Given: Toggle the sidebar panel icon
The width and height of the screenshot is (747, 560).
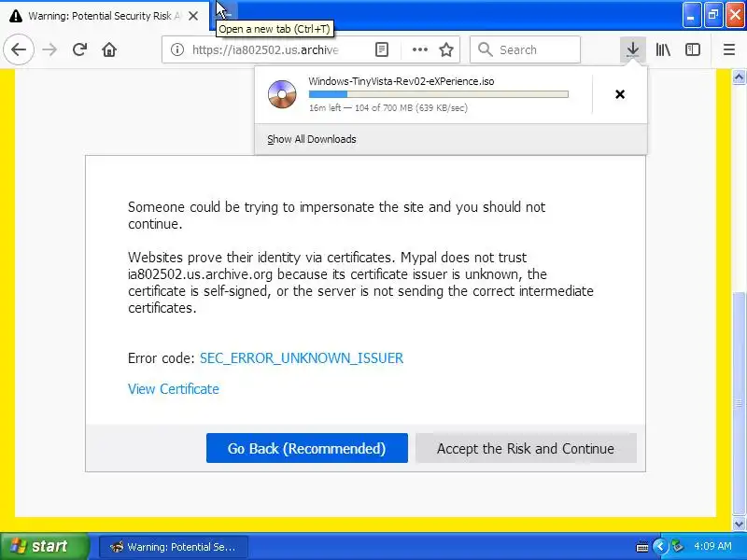Looking at the screenshot, I should tap(693, 49).
